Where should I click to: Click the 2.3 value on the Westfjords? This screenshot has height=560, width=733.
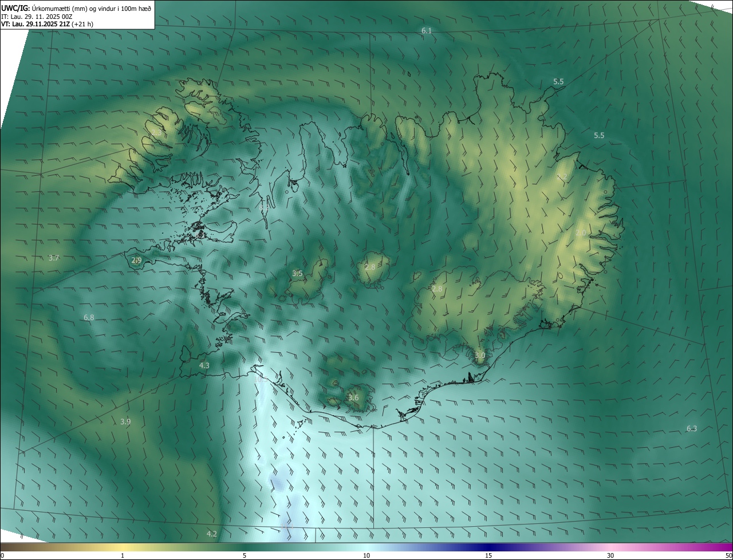(x=156, y=132)
